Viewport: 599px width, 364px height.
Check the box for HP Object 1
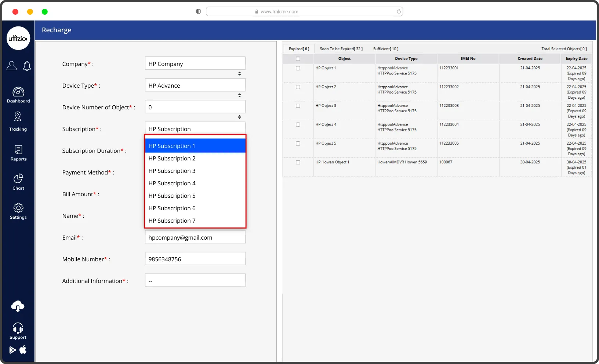click(298, 68)
